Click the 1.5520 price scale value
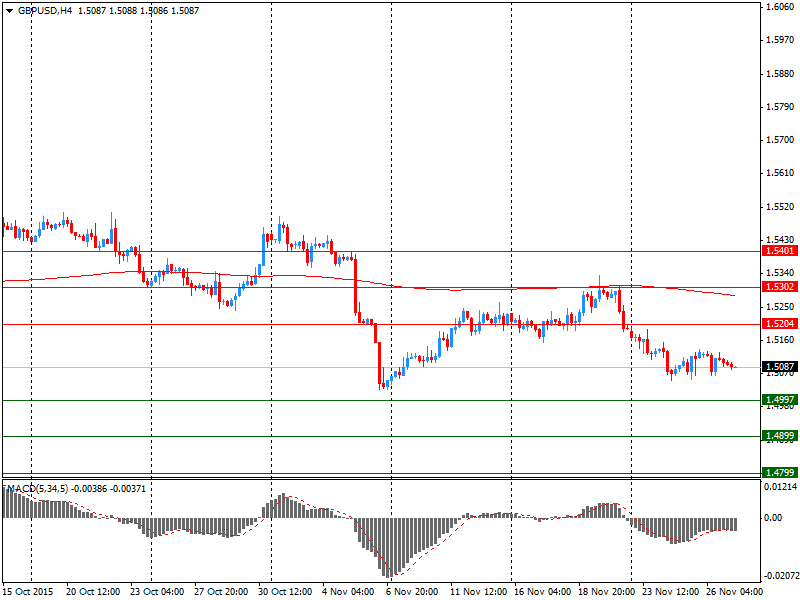Viewport: 800px width, 600px height. [780, 207]
